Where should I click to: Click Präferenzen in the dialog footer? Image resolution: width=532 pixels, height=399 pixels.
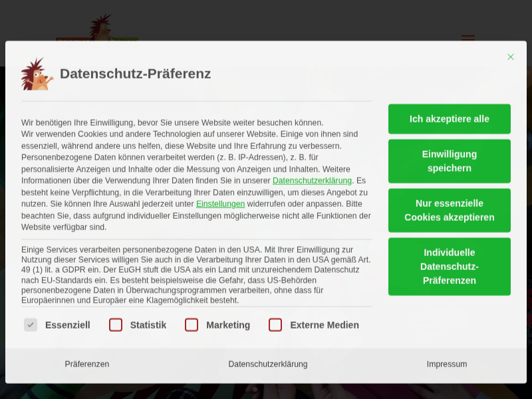pos(86,364)
